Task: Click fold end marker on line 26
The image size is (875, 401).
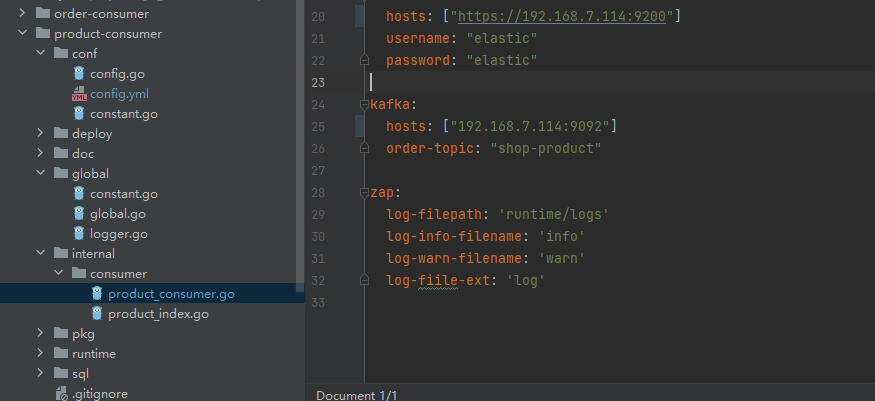Action: (364, 148)
